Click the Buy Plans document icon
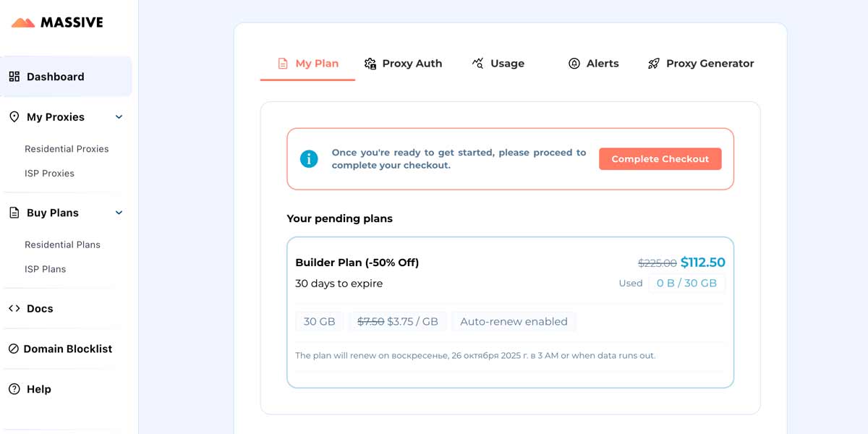This screenshot has height=434, width=868. click(14, 213)
